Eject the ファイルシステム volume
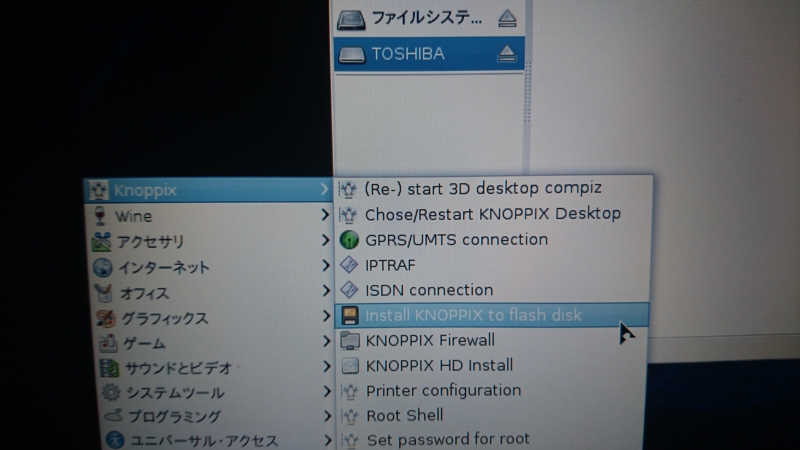The height and width of the screenshot is (450, 800). (507, 19)
